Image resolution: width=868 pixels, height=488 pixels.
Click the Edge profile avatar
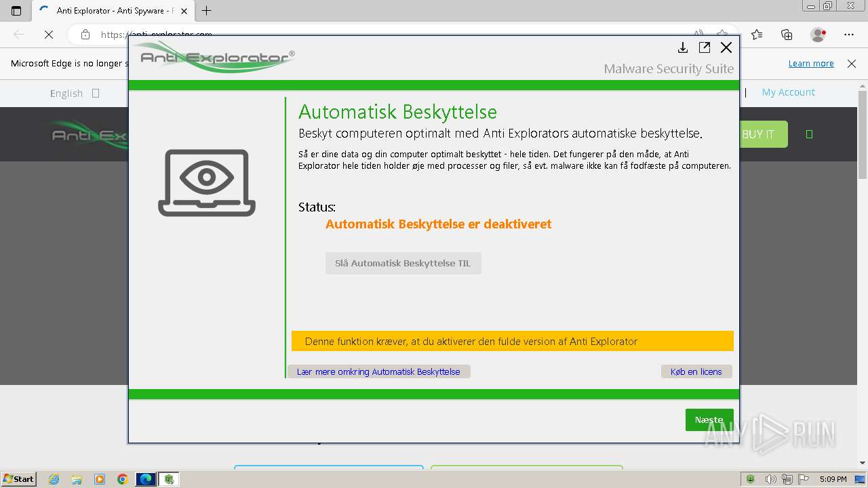[818, 35]
